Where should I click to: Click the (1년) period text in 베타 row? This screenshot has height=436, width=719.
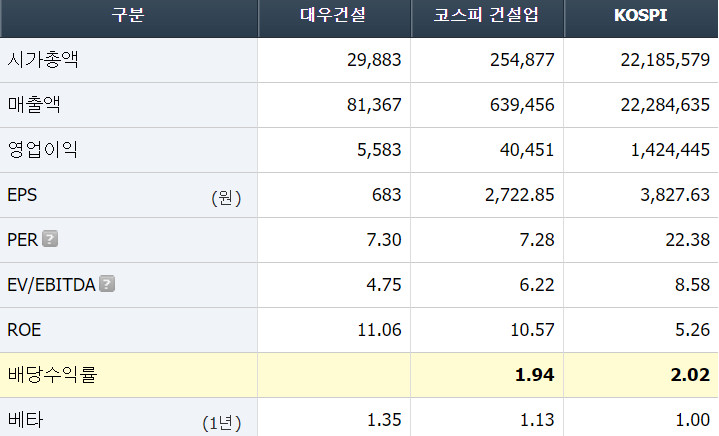pyautogui.click(x=222, y=423)
